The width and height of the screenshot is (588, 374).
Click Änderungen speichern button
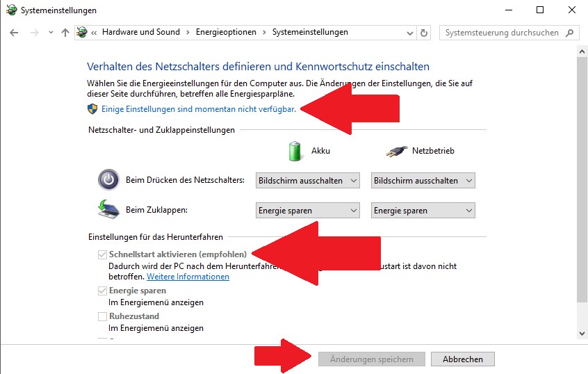tap(372, 359)
